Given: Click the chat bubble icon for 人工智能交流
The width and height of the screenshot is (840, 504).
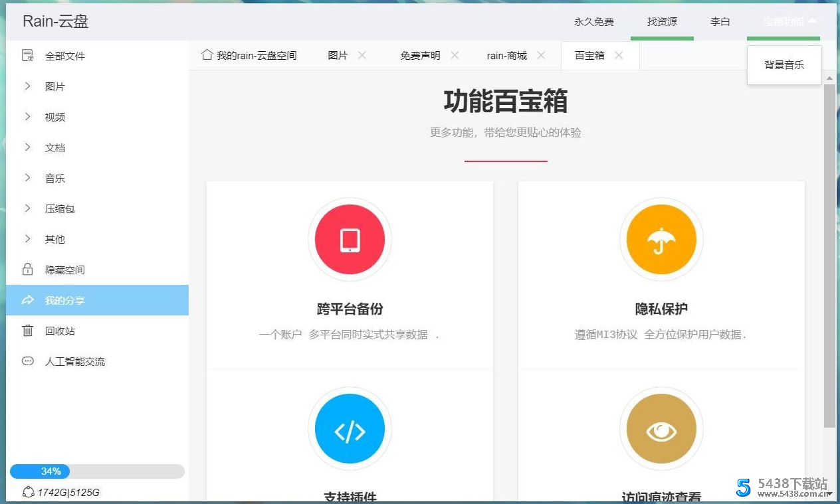Looking at the screenshot, I should click(x=27, y=361).
